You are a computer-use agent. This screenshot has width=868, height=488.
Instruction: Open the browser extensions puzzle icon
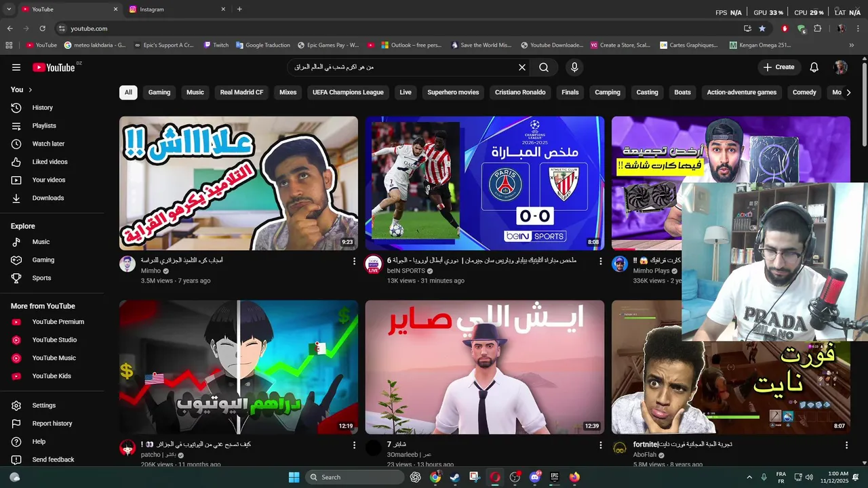(x=817, y=28)
